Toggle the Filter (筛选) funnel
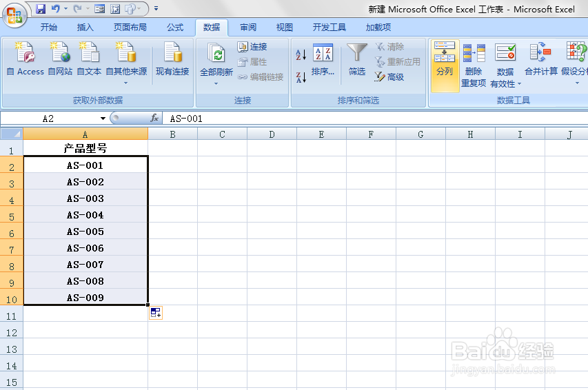This screenshot has width=588, height=390. (356, 60)
